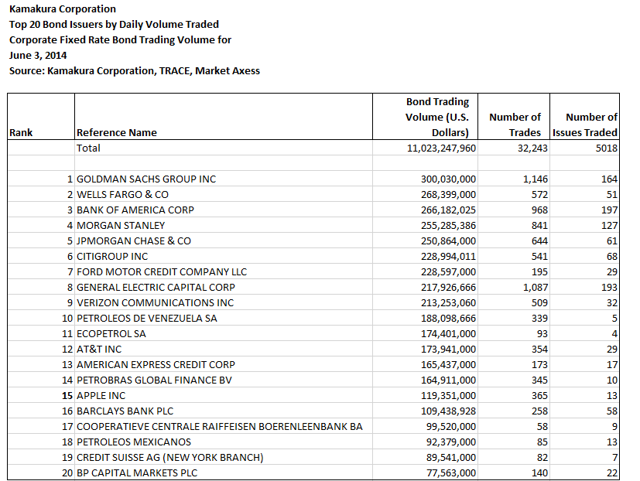This screenshot has width=640, height=481.
Task: Click Bank of America volume 266,182,025
Action: coord(449,210)
